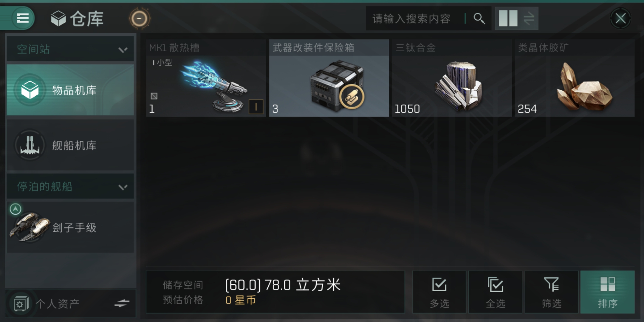Image resolution: width=644 pixels, height=322 pixels.
Task: Click the search magnifier icon
Action: coord(479,18)
